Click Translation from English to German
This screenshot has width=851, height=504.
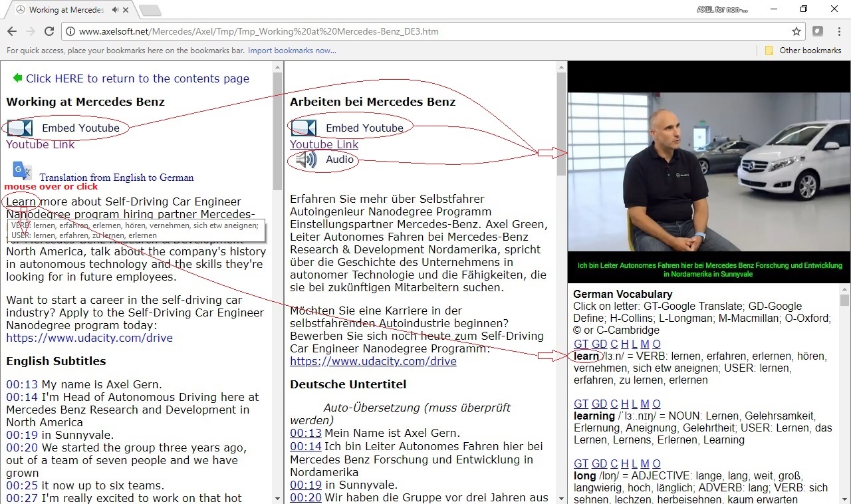click(x=116, y=178)
